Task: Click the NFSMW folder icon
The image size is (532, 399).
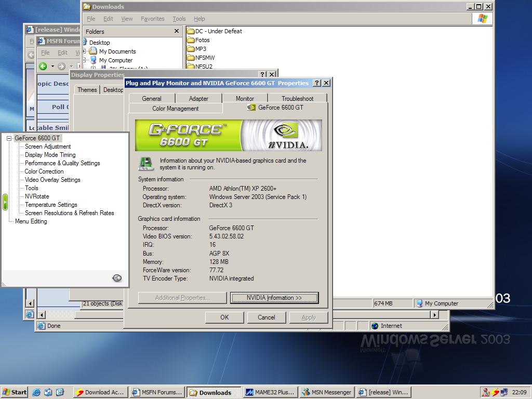Action: 191,58
